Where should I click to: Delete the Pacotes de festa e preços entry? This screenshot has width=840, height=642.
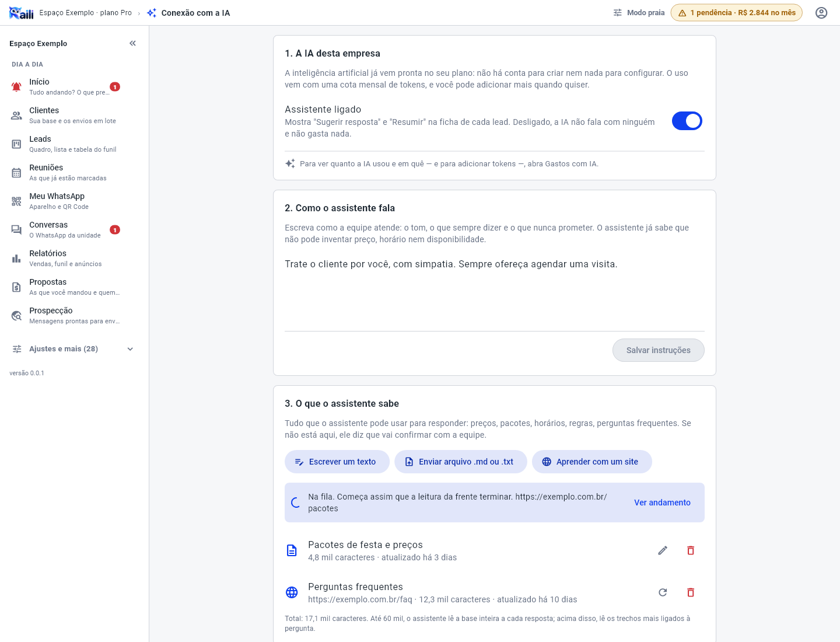(x=691, y=550)
